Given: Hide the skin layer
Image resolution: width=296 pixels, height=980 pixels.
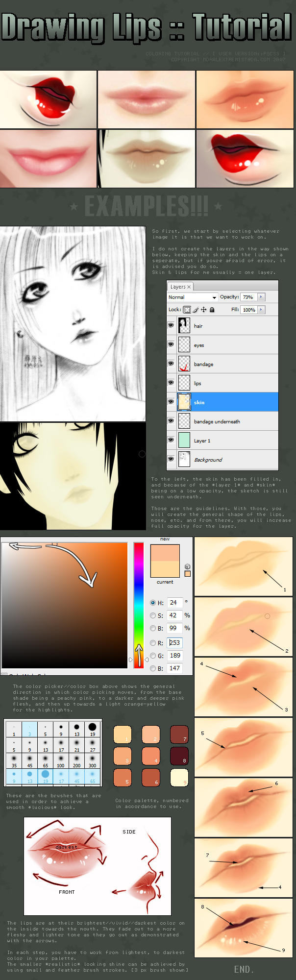Looking at the screenshot, I should pos(171,402).
